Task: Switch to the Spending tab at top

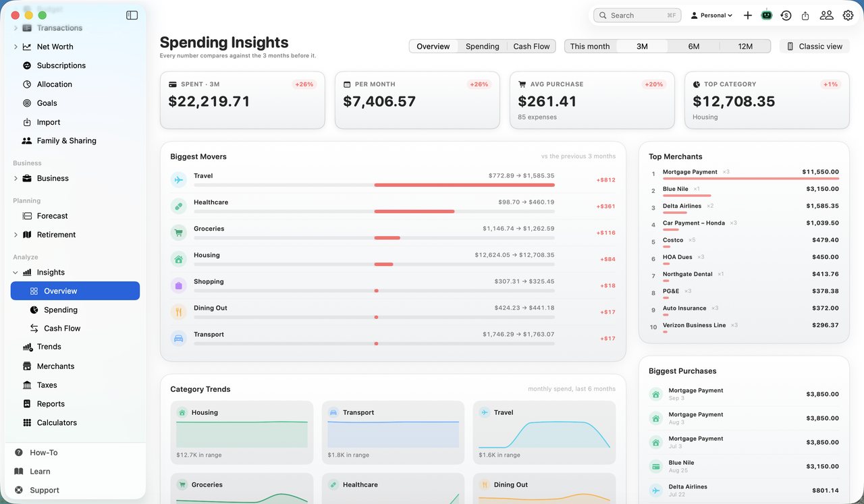Action: pyautogui.click(x=482, y=47)
